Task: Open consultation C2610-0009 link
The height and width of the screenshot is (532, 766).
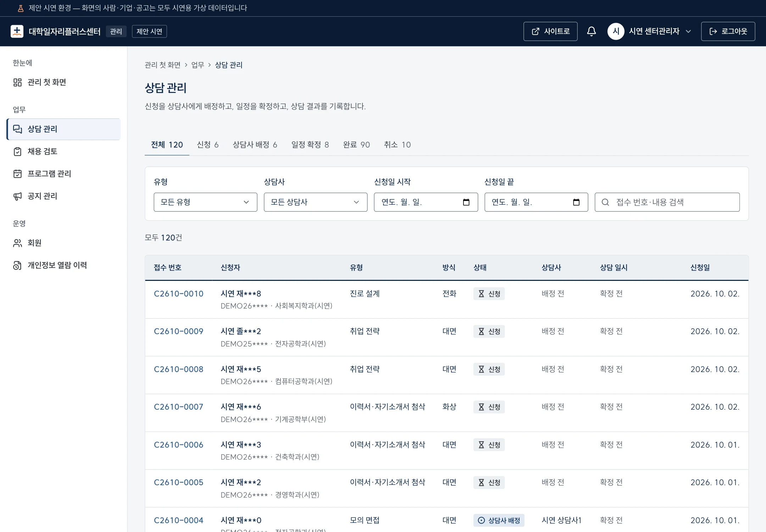Action: click(x=178, y=331)
